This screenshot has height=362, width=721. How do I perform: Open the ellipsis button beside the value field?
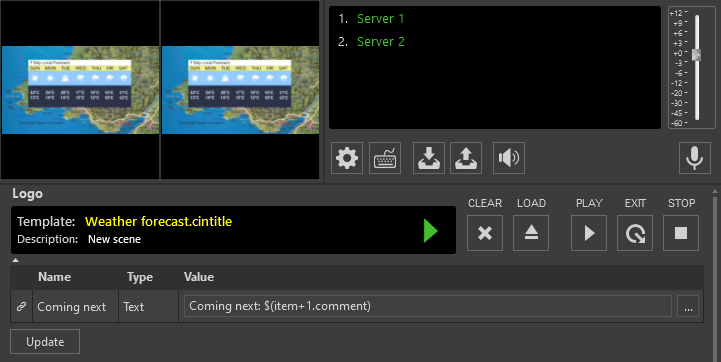coord(688,306)
